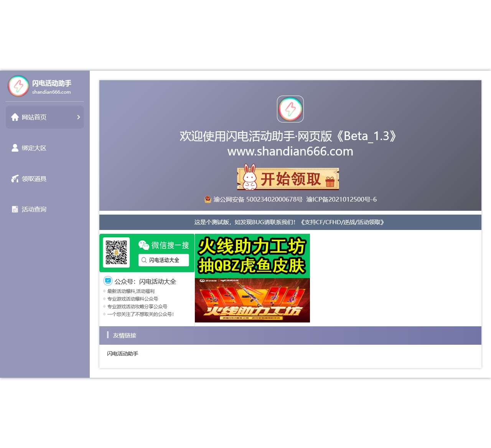This screenshot has height=448, width=491.
Task: Select 绑定大区 from the sidebar menu
Action: (x=34, y=147)
